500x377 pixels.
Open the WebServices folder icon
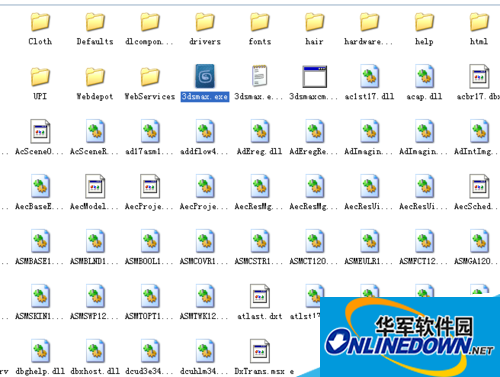pos(150,76)
